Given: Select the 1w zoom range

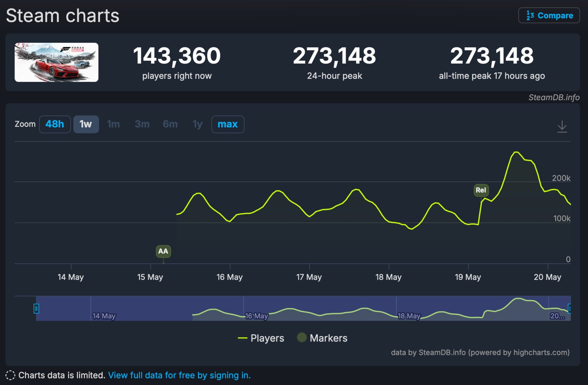Looking at the screenshot, I should coord(86,124).
